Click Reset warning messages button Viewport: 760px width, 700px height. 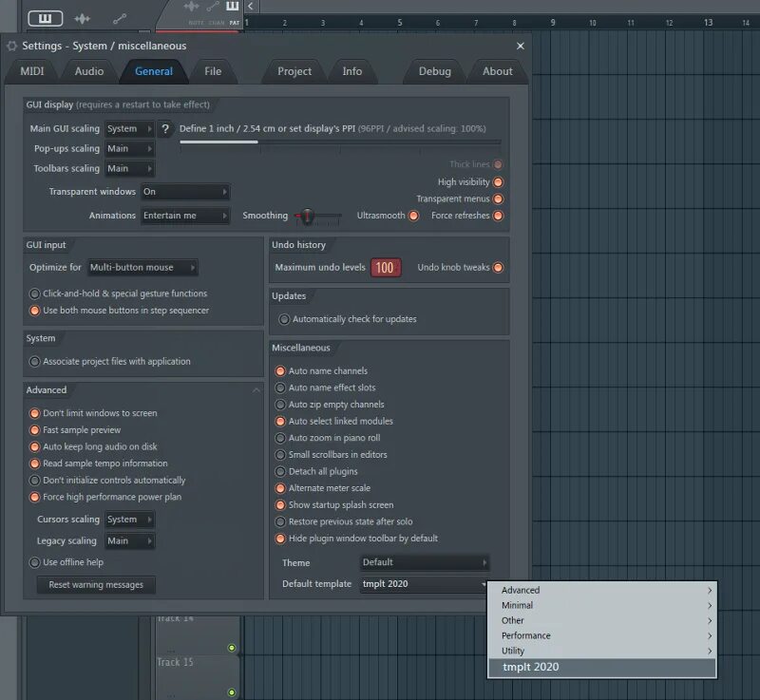click(96, 585)
